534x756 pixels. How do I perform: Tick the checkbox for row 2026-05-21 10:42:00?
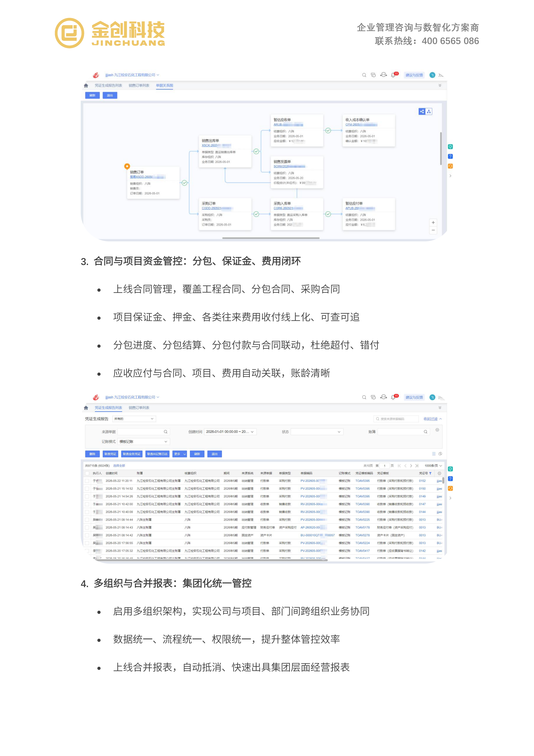87,504
